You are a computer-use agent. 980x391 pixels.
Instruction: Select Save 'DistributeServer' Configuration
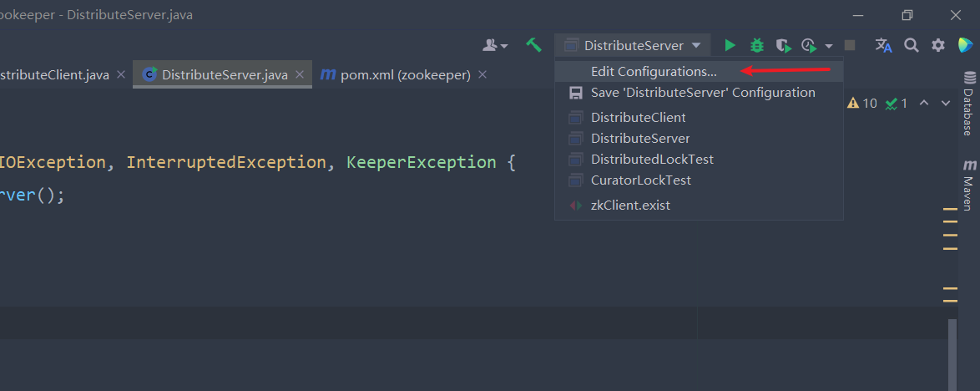(703, 93)
